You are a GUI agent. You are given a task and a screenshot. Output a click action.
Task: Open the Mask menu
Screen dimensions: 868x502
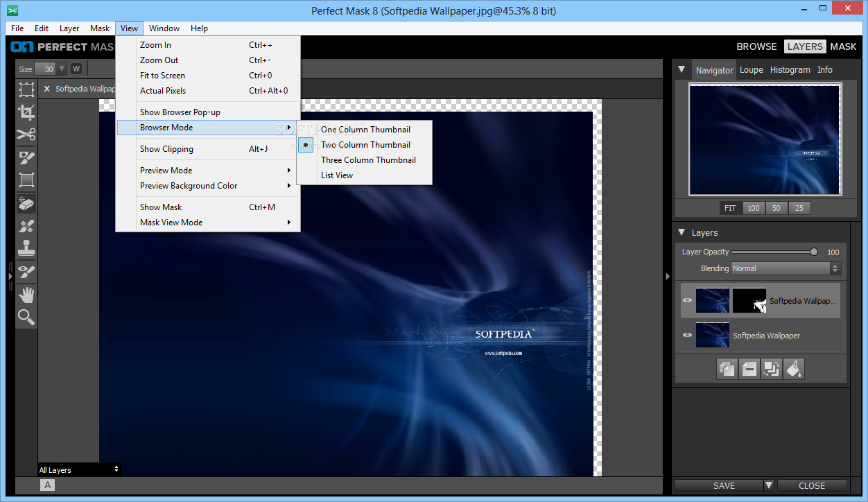pos(100,28)
